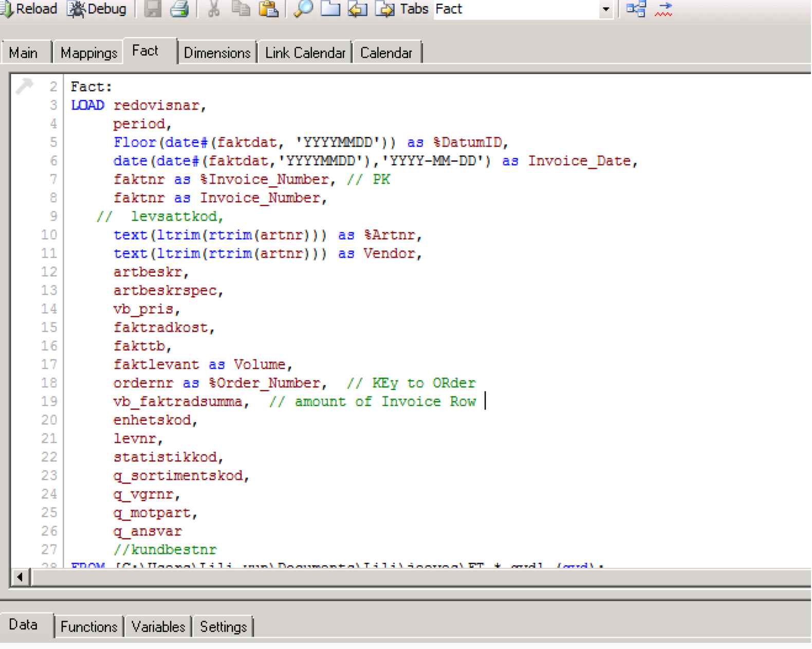The image size is (812, 649).
Task: Click 'Vendor' alias on line 11
Action: [x=389, y=254]
